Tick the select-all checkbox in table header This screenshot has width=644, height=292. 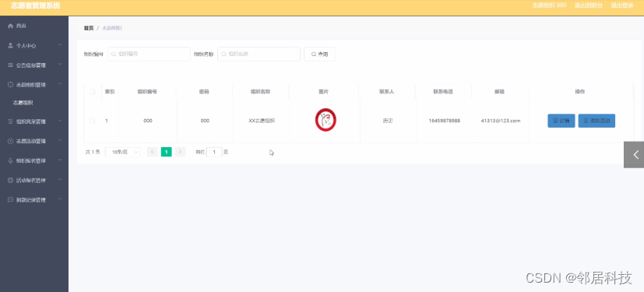click(93, 92)
